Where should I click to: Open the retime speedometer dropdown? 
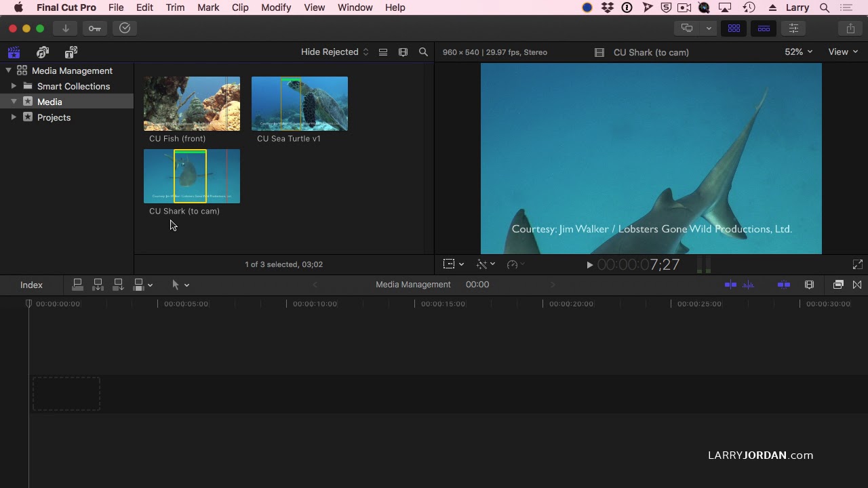click(516, 264)
